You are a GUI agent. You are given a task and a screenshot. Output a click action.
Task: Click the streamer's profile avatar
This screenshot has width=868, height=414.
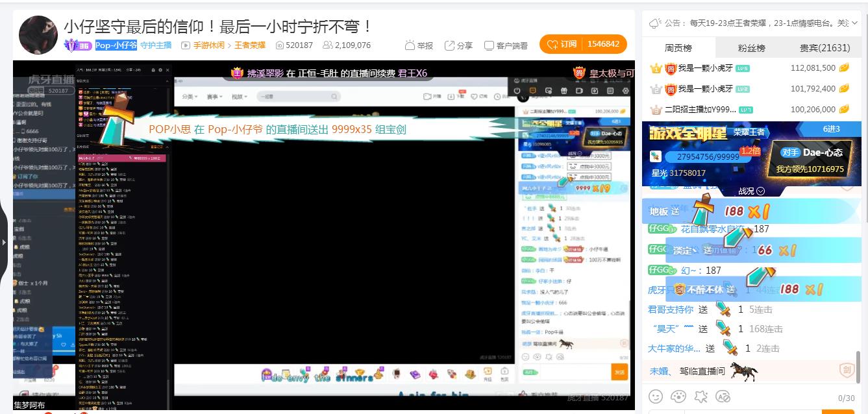tap(38, 35)
